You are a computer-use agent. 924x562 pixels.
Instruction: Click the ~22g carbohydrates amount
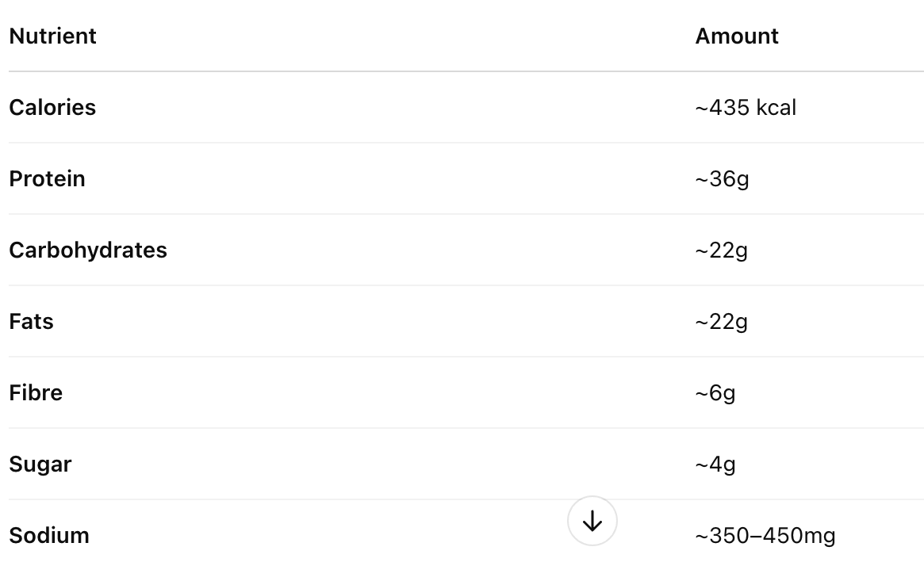click(x=721, y=250)
